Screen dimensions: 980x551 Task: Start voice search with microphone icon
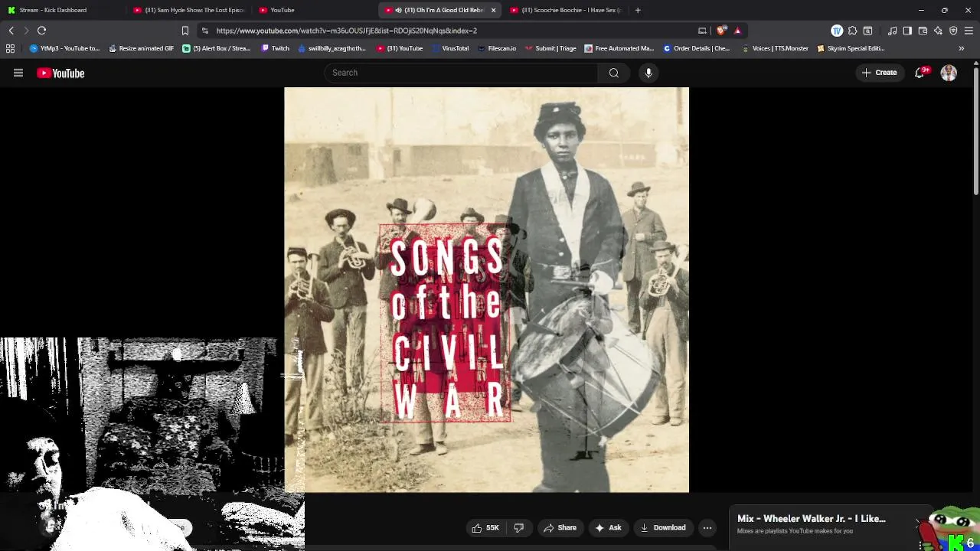click(648, 73)
